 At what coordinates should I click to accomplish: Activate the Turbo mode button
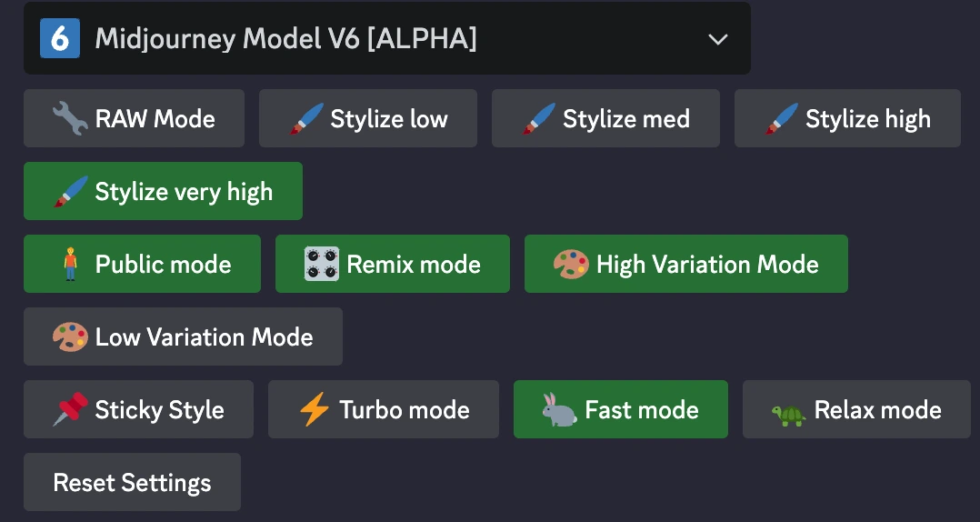[x=384, y=409]
